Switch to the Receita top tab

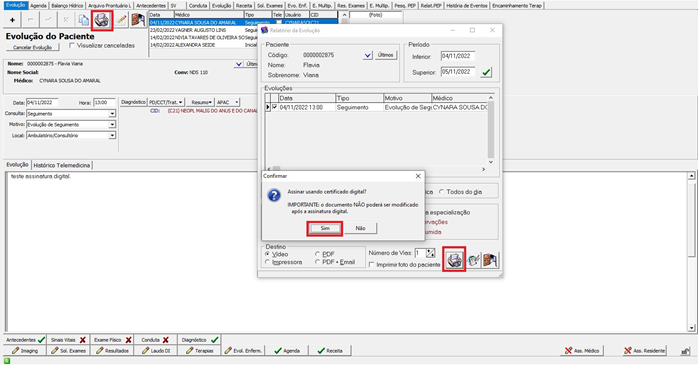(x=244, y=5)
